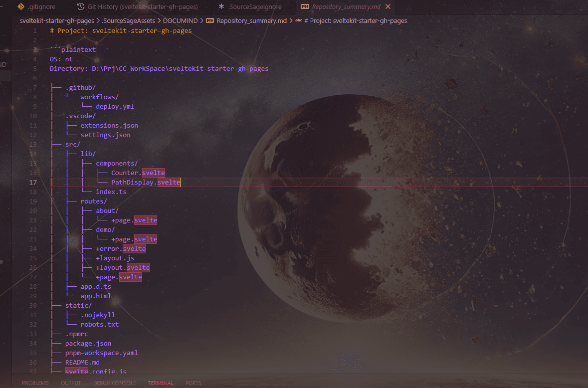
Task: Close the Repository_summary.md editor tab
Action: pyautogui.click(x=388, y=7)
